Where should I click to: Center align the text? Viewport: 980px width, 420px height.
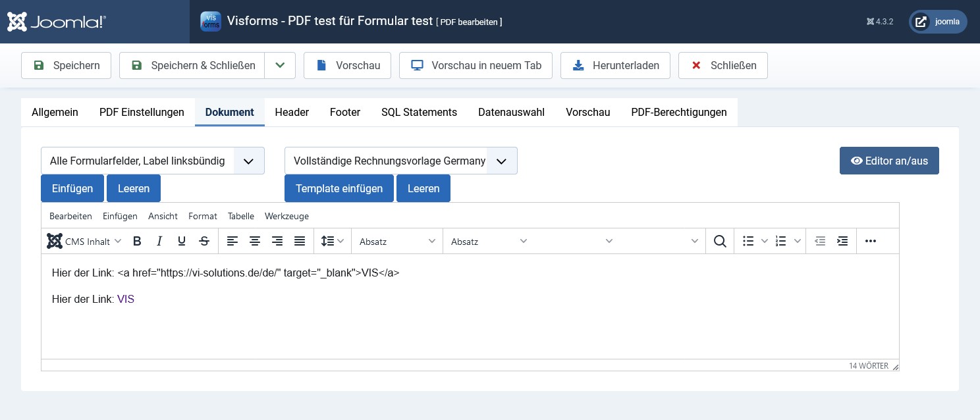[x=255, y=242]
